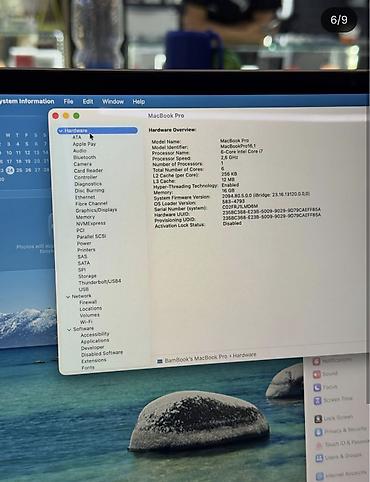Viewport: 370px width, 482px height.
Task: Select Developer in the sidebar
Action: pos(93,348)
